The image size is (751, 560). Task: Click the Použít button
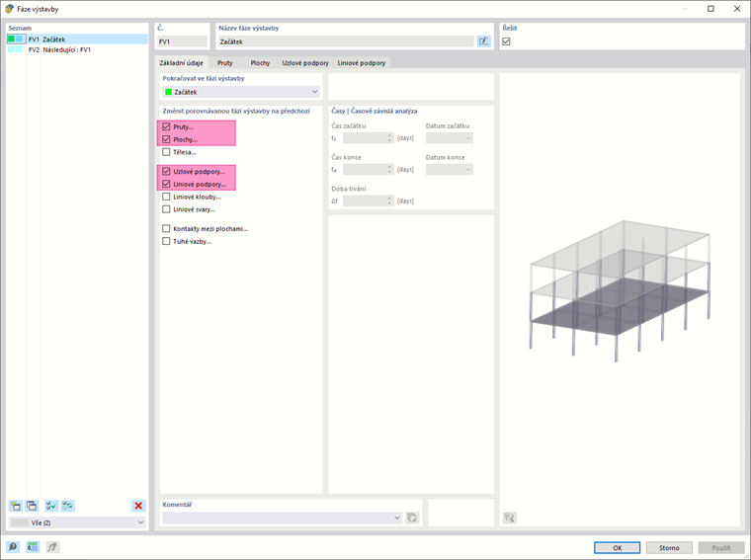(721, 547)
